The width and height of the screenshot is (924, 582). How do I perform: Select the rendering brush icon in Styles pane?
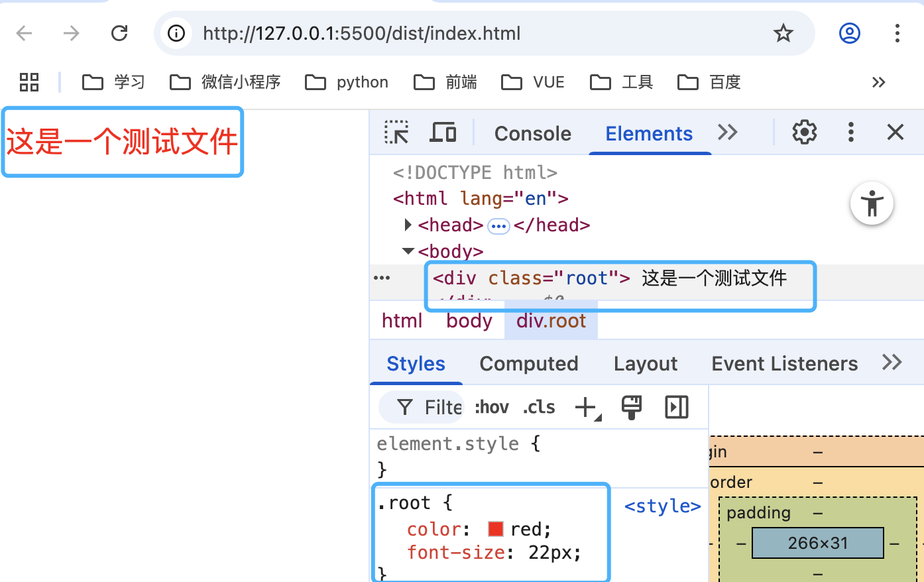[631, 407]
